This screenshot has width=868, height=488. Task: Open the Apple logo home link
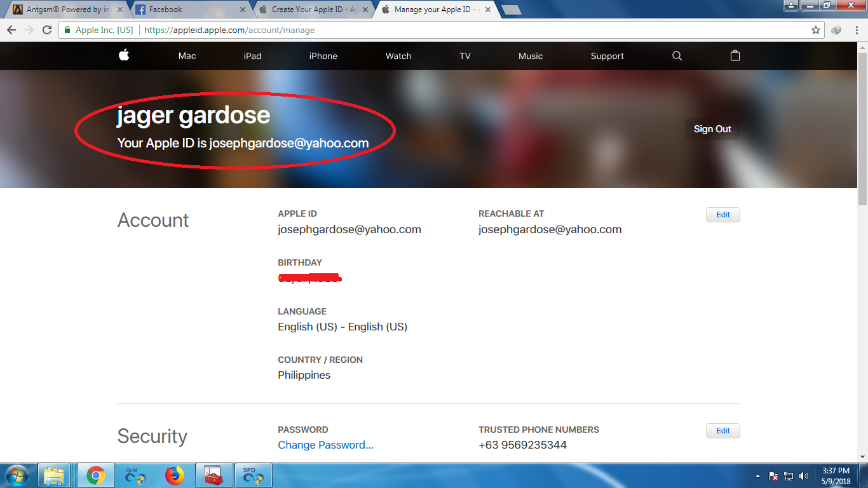pyautogui.click(x=124, y=55)
